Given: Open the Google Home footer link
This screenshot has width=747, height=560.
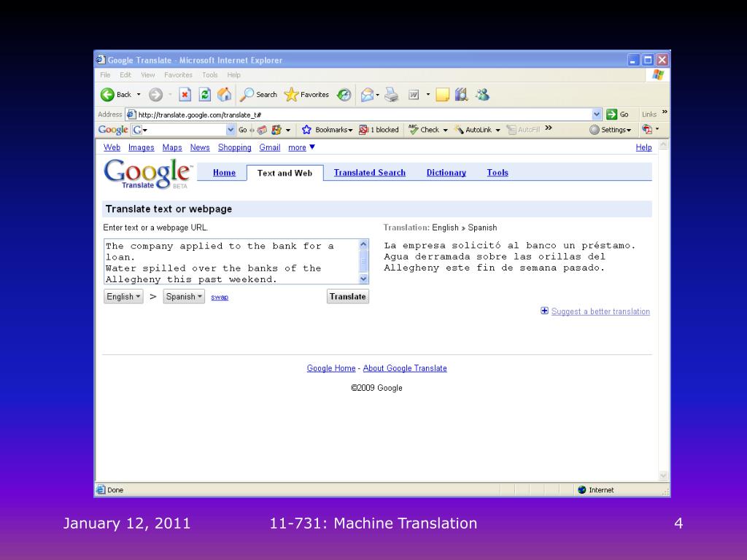Looking at the screenshot, I should pos(331,368).
